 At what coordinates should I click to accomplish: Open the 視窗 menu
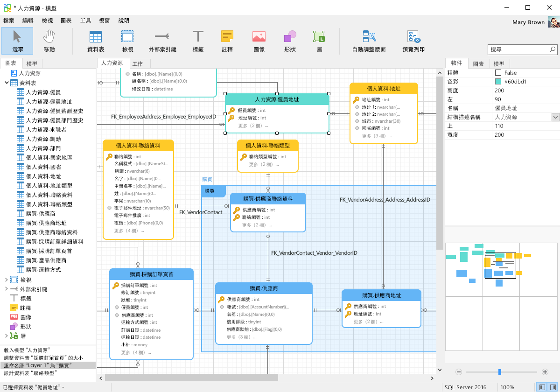point(105,21)
